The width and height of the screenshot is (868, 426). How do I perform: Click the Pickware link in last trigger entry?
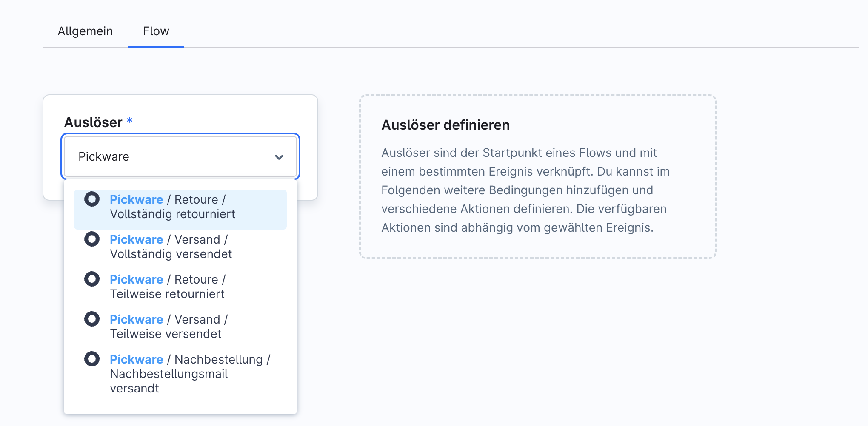click(136, 359)
